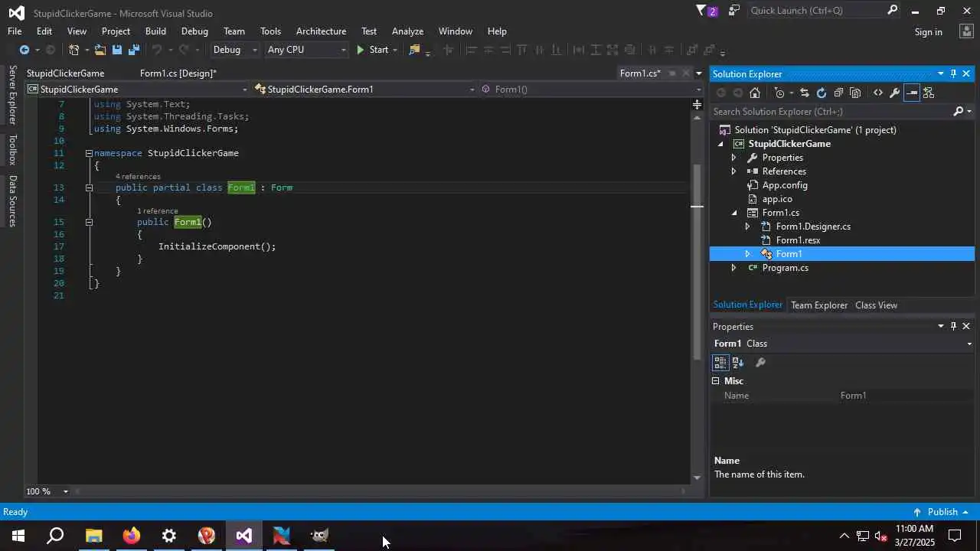Image resolution: width=980 pixels, height=551 pixels.
Task: Click the Navigate Backward toolbar arrow
Action: pyautogui.click(x=24, y=50)
